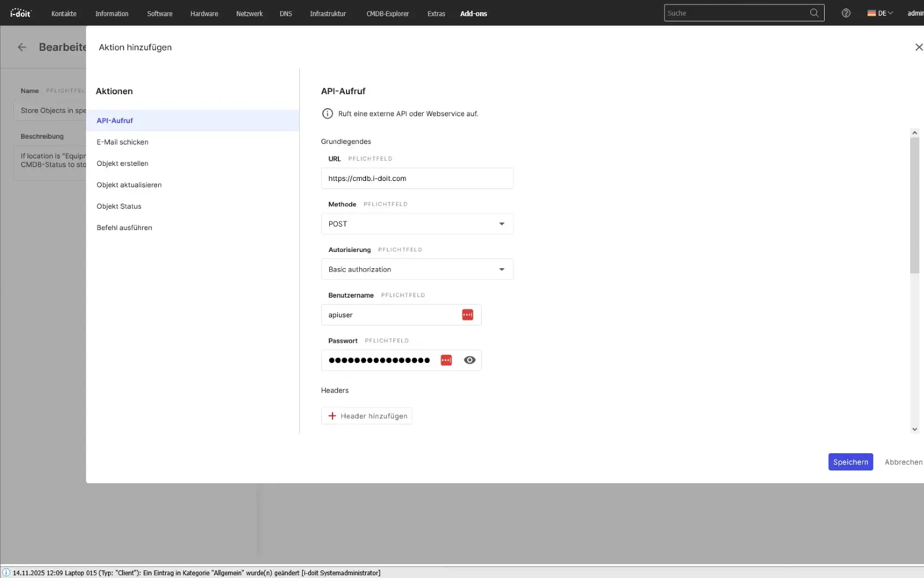The image size is (924, 578).
Task: Cancel the dialog via Abbrechen
Action: point(904,462)
